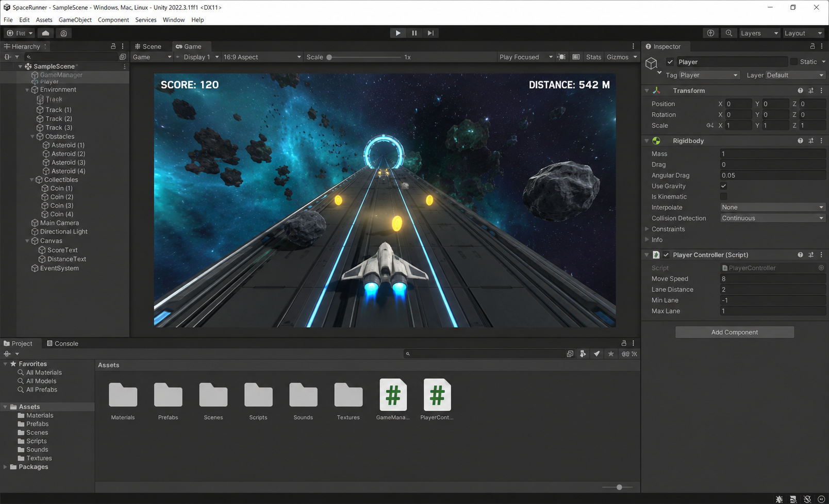Click the GameObject cube icon in Inspector
The width and height of the screenshot is (829, 504).
(652, 63)
